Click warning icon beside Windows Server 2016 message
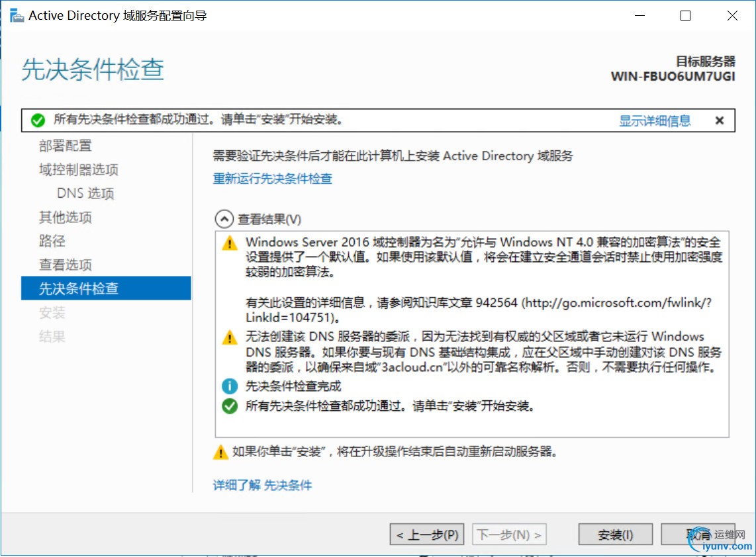Screen dimensions: 756x557 [230, 243]
